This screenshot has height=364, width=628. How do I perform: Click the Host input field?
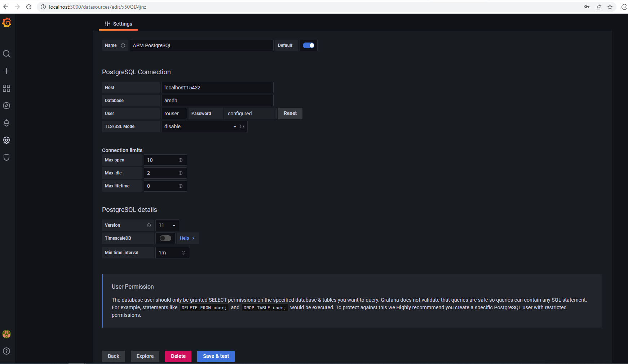click(x=217, y=88)
